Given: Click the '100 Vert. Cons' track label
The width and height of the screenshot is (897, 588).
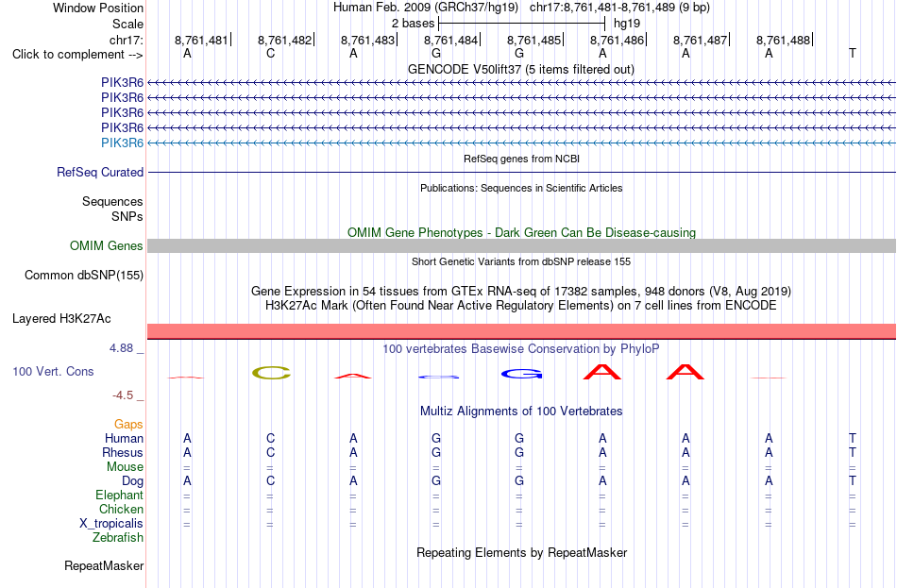Looking at the screenshot, I should [53, 372].
